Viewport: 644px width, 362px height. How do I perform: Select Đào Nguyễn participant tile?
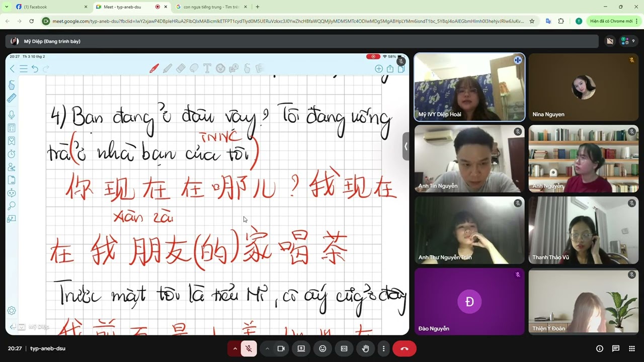click(x=469, y=302)
